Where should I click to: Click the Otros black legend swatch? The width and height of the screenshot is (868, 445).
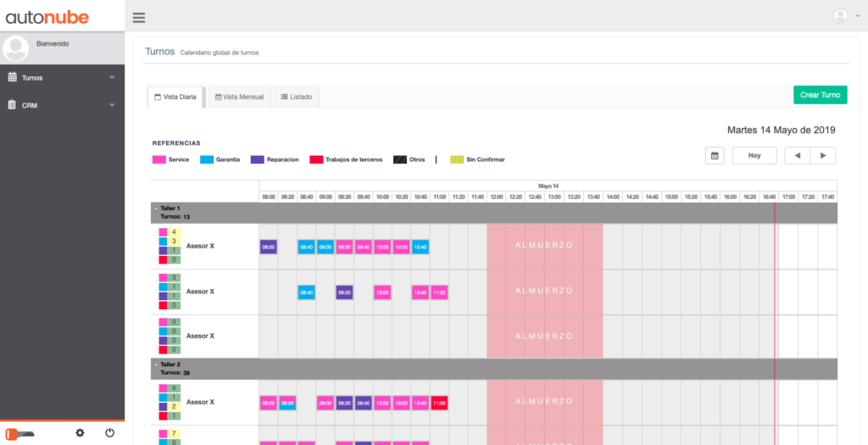click(400, 159)
